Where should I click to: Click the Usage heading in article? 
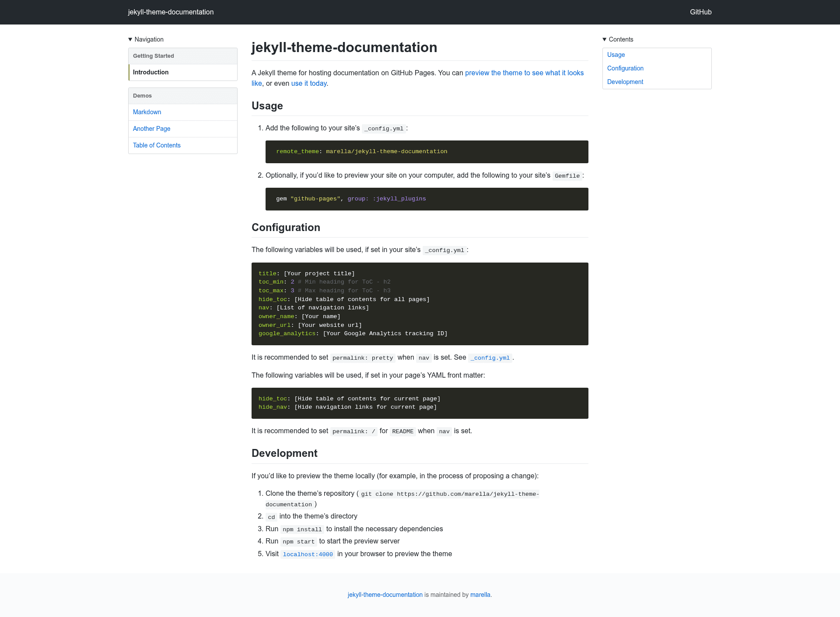click(x=267, y=106)
